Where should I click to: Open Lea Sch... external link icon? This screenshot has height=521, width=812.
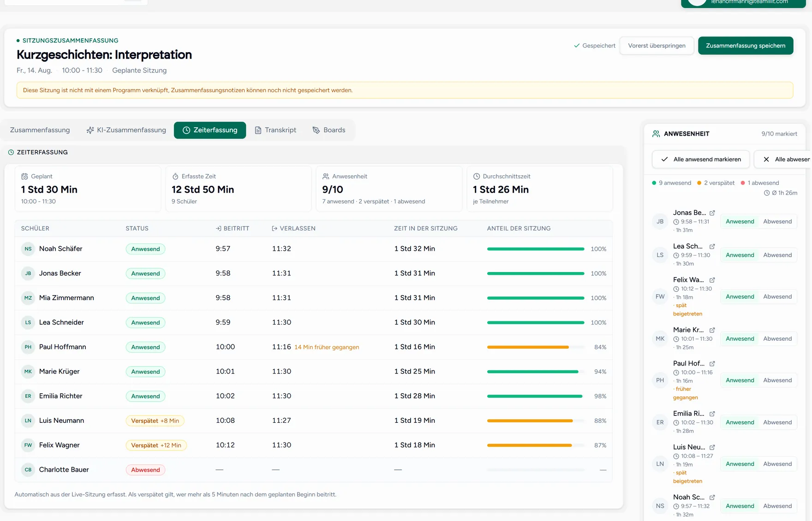(712, 246)
